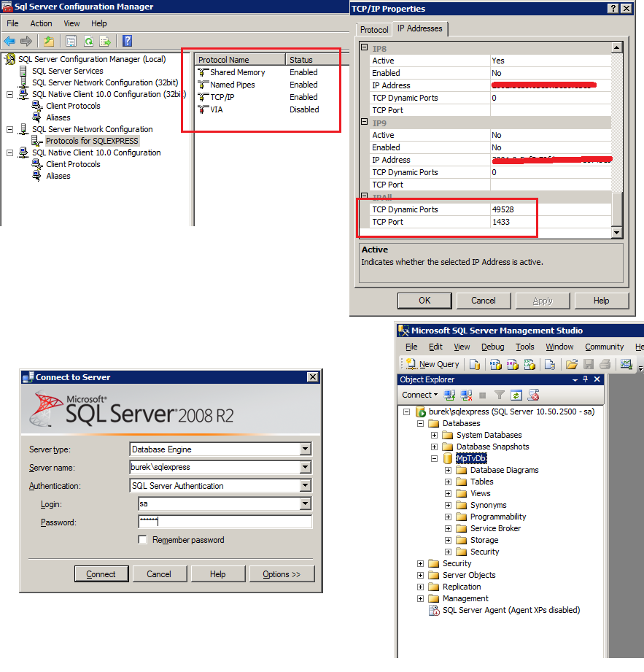Screen dimensions: 644x672
Task: Click the Filter funnel icon in Object Explorer
Action: [499, 395]
